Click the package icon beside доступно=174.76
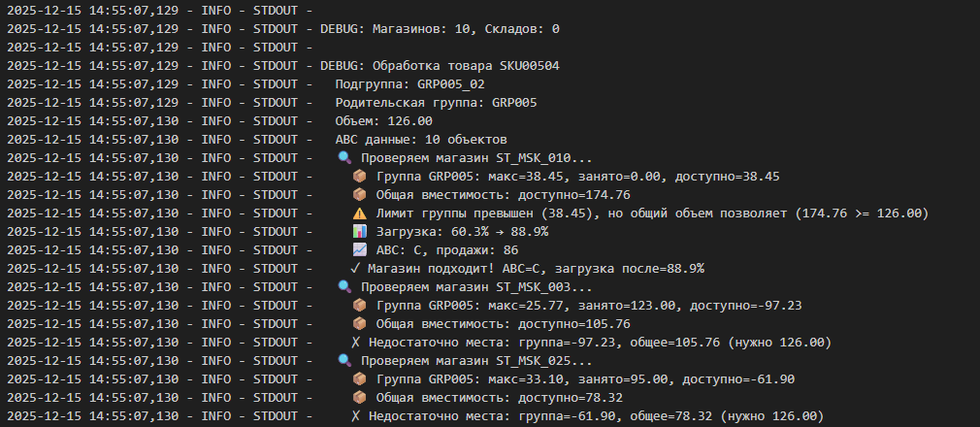The width and height of the screenshot is (980, 427). [359, 194]
